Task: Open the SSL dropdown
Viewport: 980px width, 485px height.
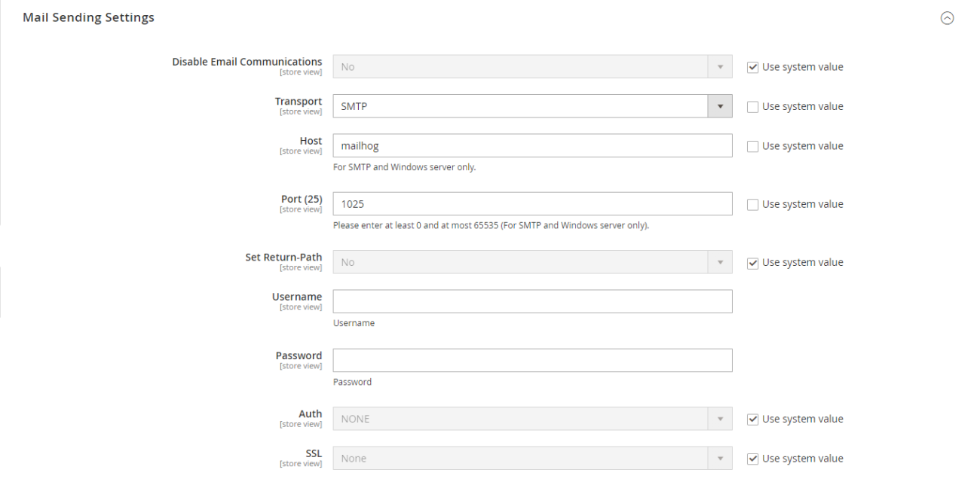Action: pos(721,458)
